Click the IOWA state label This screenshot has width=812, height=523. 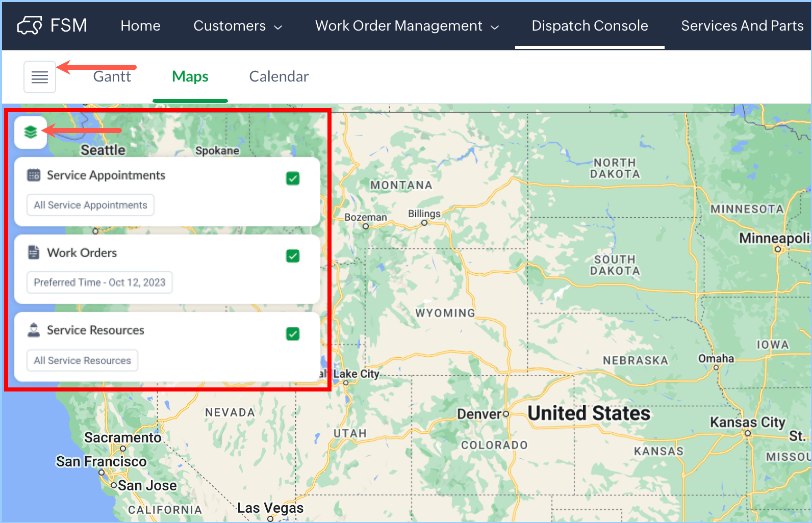(773, 345)
